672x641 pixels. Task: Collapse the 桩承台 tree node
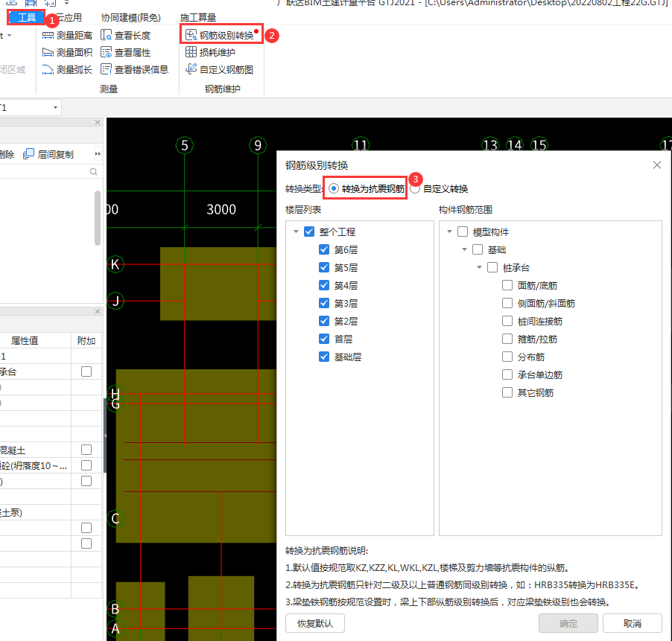point(479,267)
